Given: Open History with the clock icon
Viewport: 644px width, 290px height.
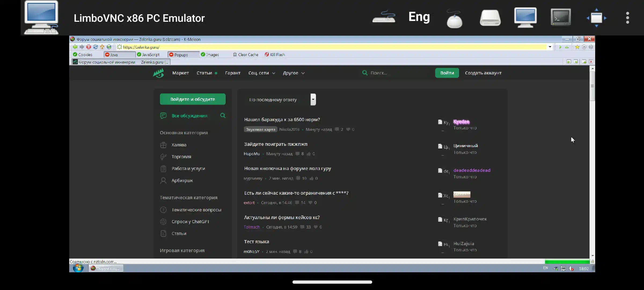Looking at the screenshot, I should (x=584, y=47).
